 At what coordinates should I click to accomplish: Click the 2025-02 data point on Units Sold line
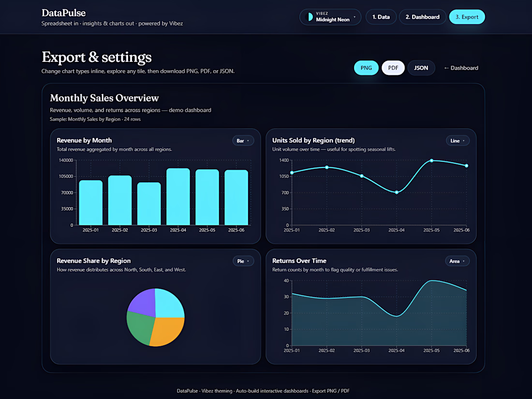click(327, 167)
